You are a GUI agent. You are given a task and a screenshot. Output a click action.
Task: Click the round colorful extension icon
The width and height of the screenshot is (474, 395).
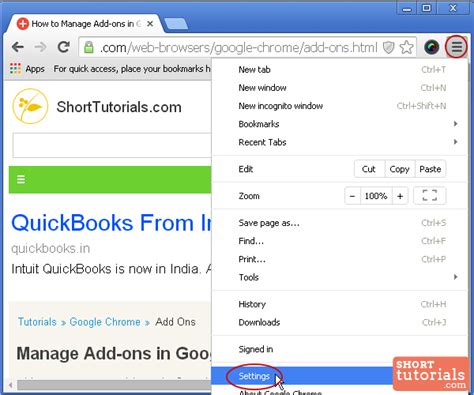[x=432, y=47]
